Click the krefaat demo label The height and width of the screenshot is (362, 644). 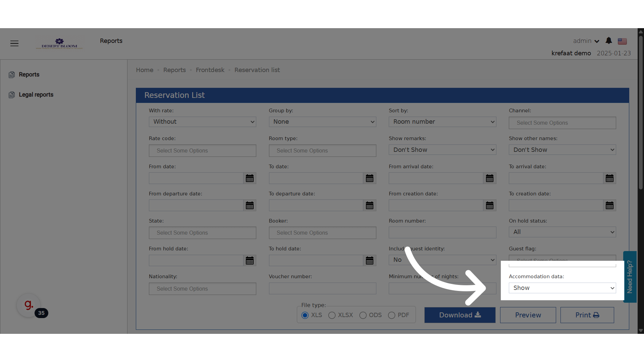pyautogui.click(x=571, y=53)
